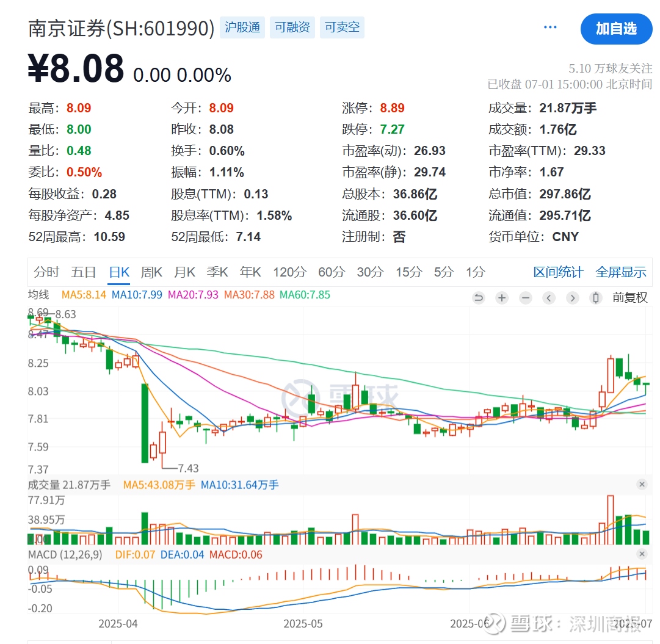Image resolution: width=660 pixels, height=644 pixels.
Task: Click the 总市值 297.86亿 value
Action: (565, 194)
